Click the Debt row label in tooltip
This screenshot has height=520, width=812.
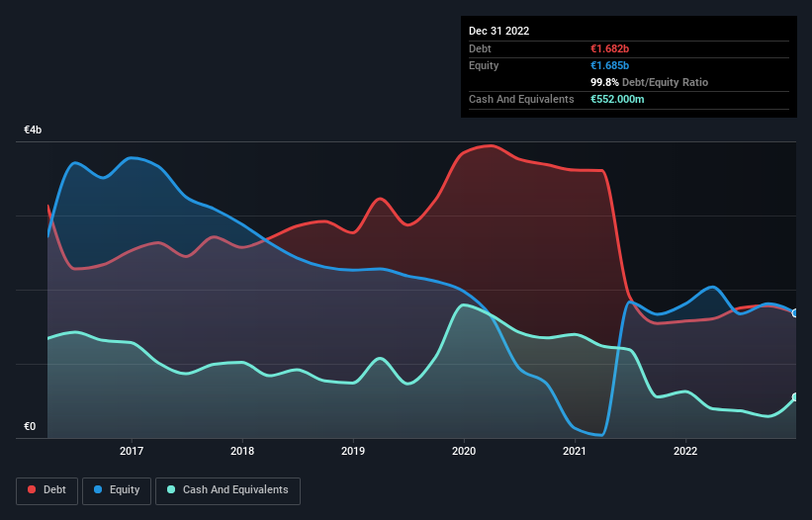[x=480, y=48]
